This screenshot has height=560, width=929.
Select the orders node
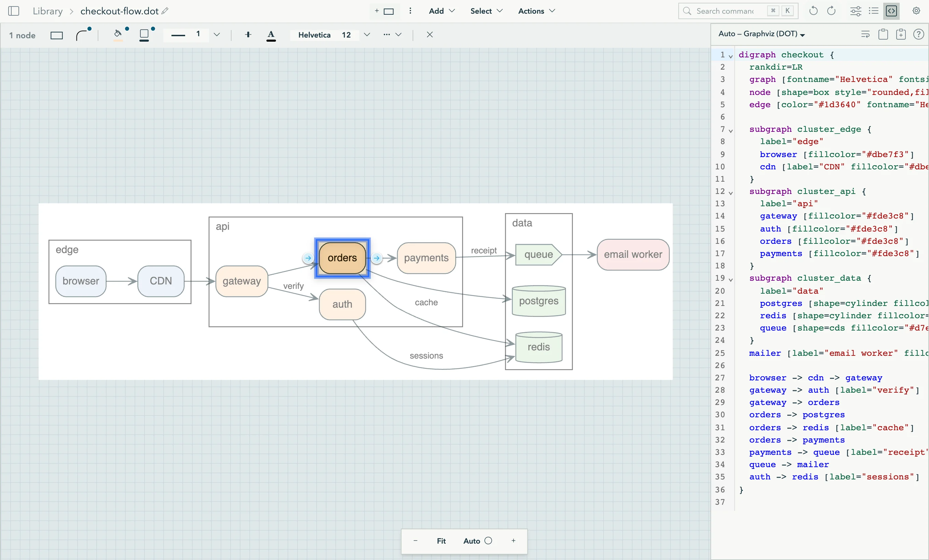pos(342,258)
